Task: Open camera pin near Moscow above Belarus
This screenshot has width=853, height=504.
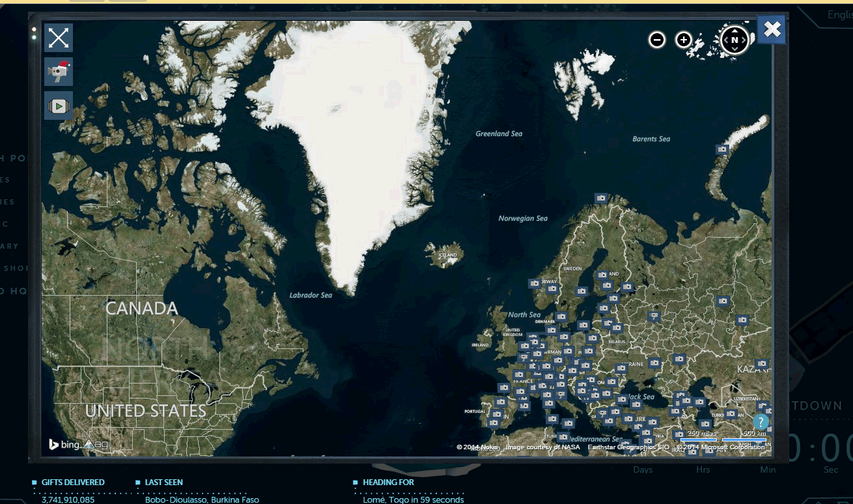Action: [x=654, y=316]
